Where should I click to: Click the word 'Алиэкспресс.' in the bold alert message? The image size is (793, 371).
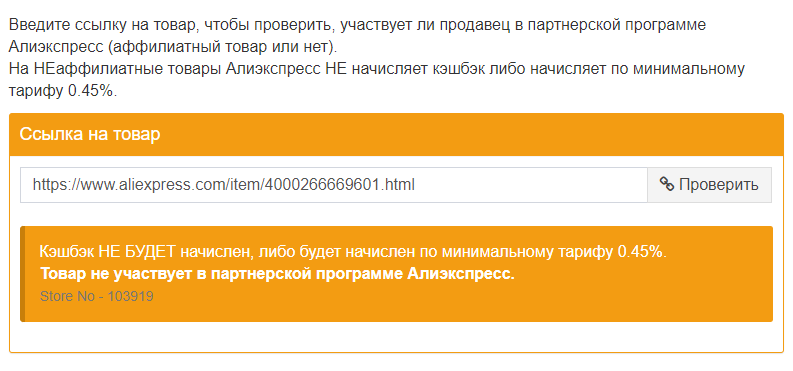click(x=461, y=274)
